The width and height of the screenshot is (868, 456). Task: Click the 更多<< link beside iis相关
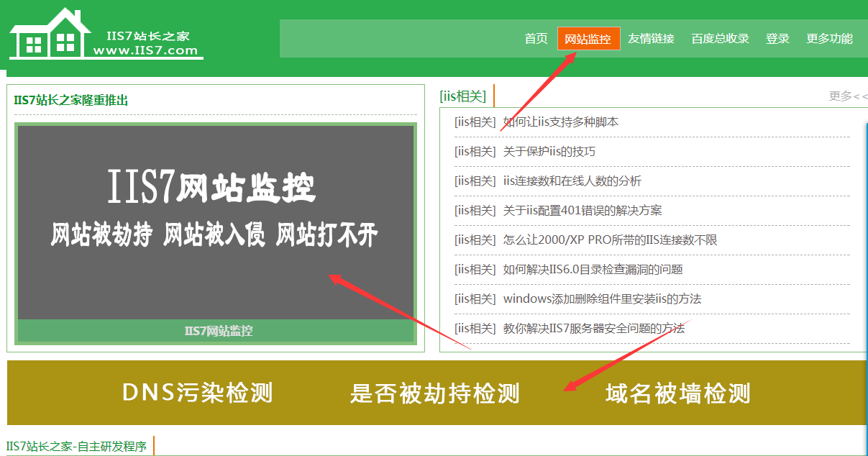848,96
